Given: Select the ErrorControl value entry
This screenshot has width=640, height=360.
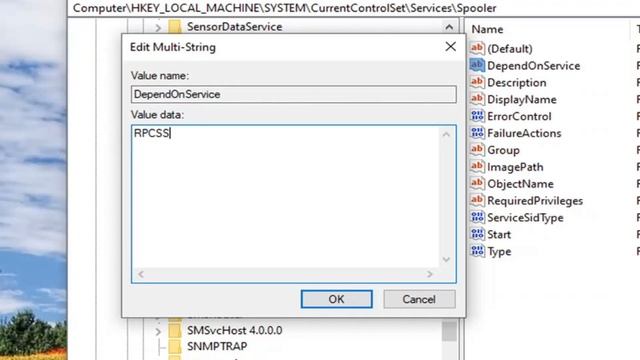Looking at the screenshot, I should click(x=519, y=116).
